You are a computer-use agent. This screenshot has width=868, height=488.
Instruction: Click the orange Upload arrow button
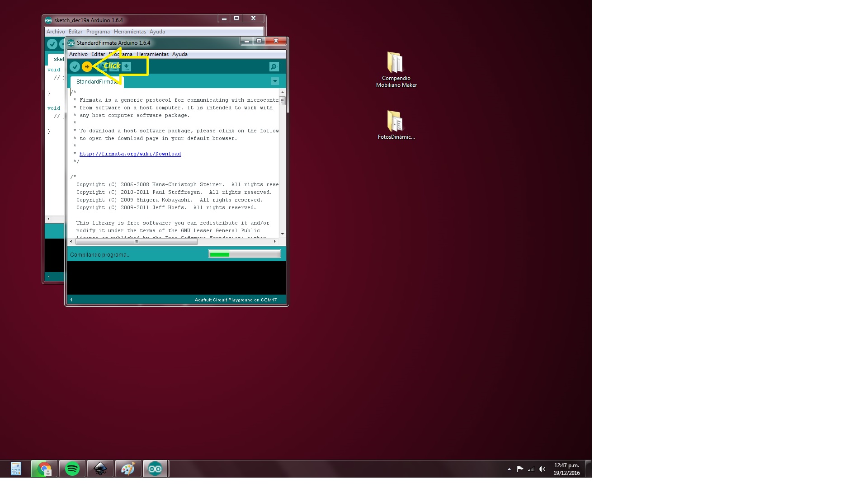click(x=87, y=67)
